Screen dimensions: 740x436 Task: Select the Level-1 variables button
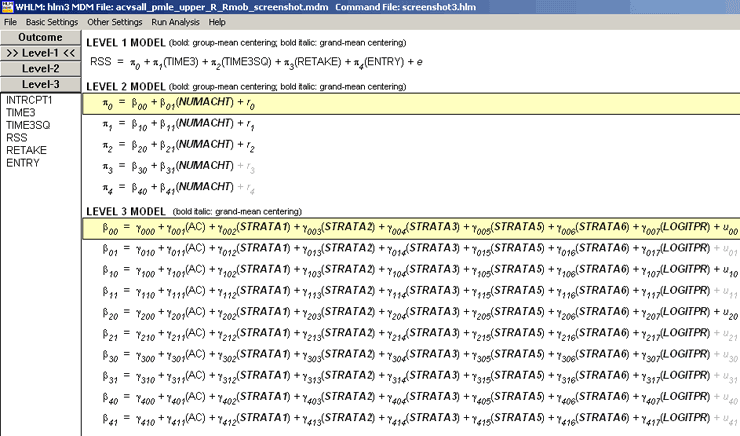click(41, 53)
